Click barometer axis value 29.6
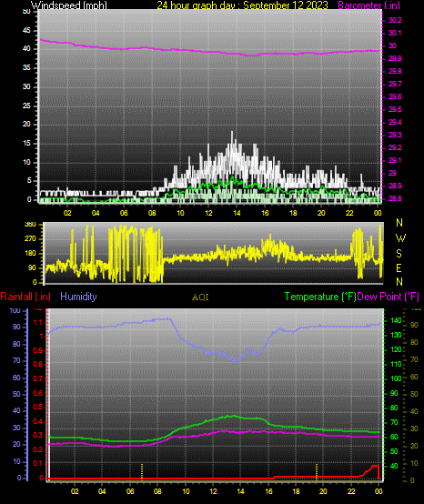Viewport: 424px width, 504px height. (395, 96)
